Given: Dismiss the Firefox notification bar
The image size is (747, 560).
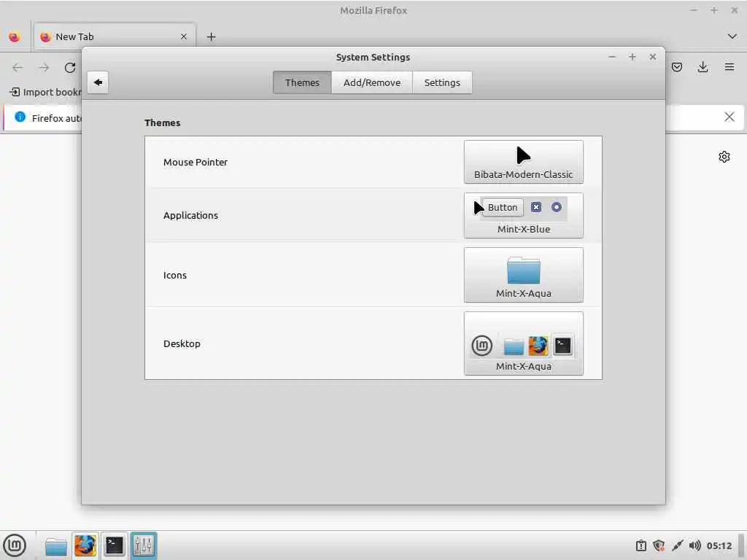Looking at the screenshot, I should click(x=729, y=117).
